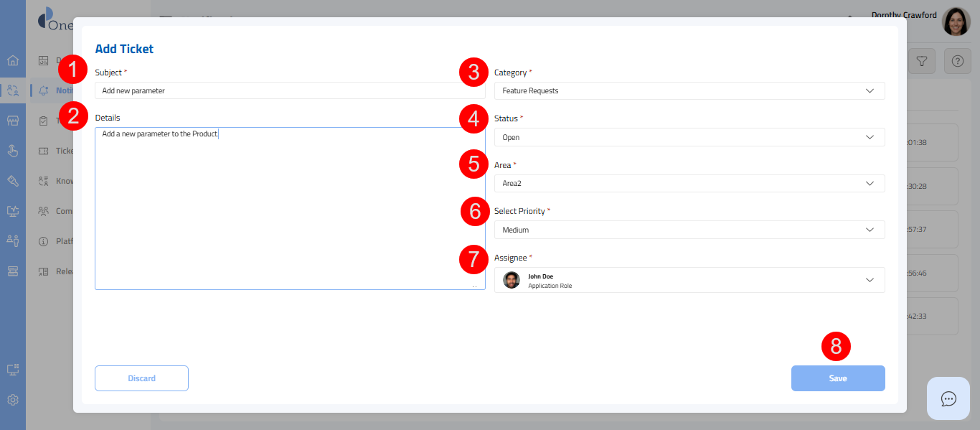Open the Category dropdown
Image resolution: width=980 pixels, height=430 pixels.
tap(689, 91)
